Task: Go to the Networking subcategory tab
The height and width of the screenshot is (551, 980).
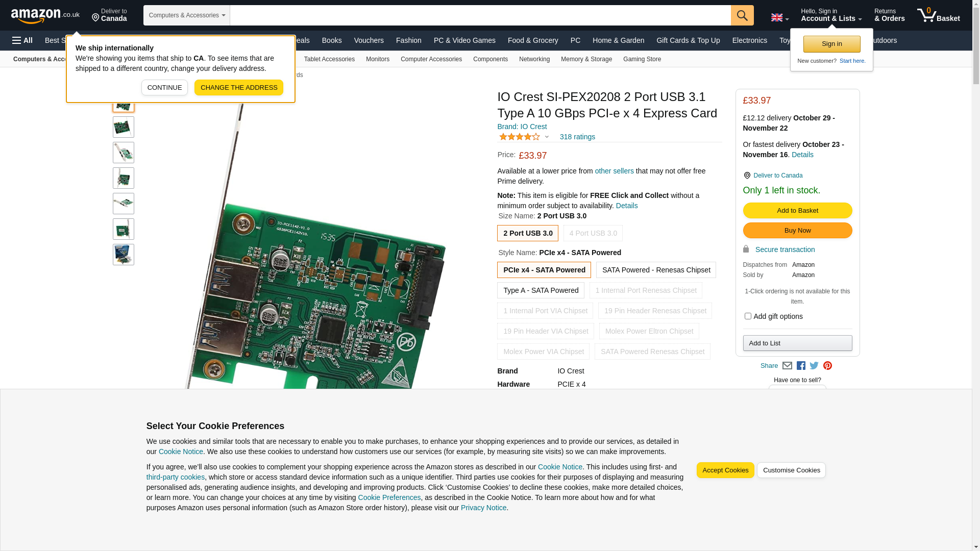Action: 534,59
